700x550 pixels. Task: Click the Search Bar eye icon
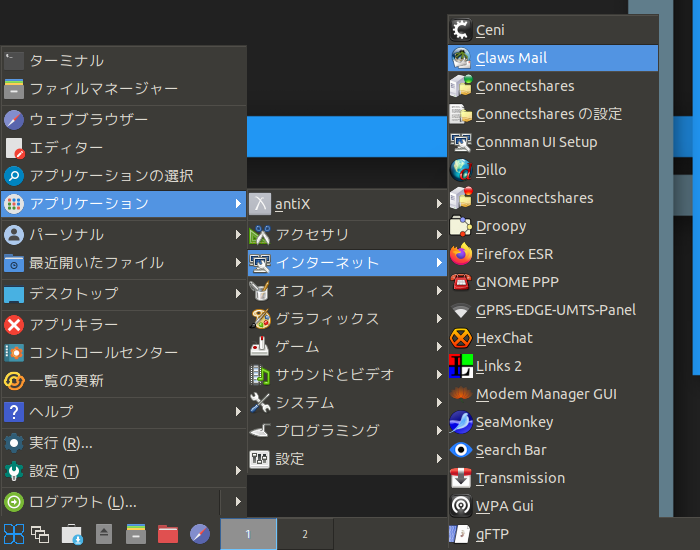[460, 450]
